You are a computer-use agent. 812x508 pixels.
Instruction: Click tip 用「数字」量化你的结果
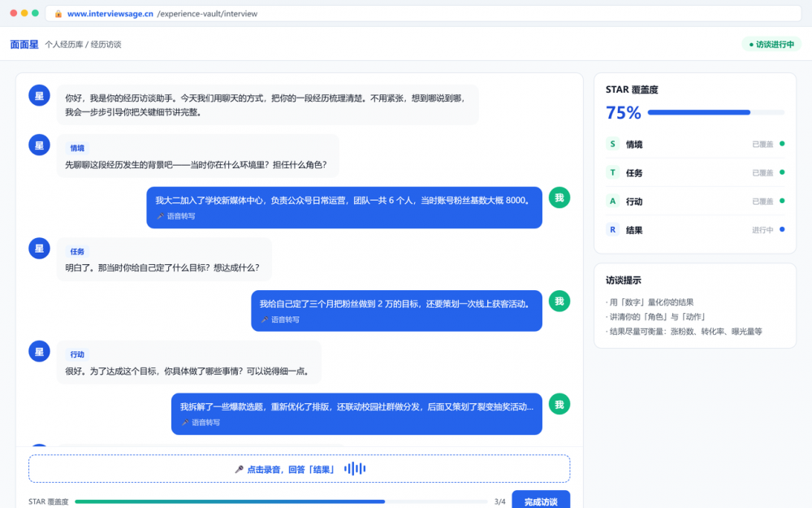(650, 302)
